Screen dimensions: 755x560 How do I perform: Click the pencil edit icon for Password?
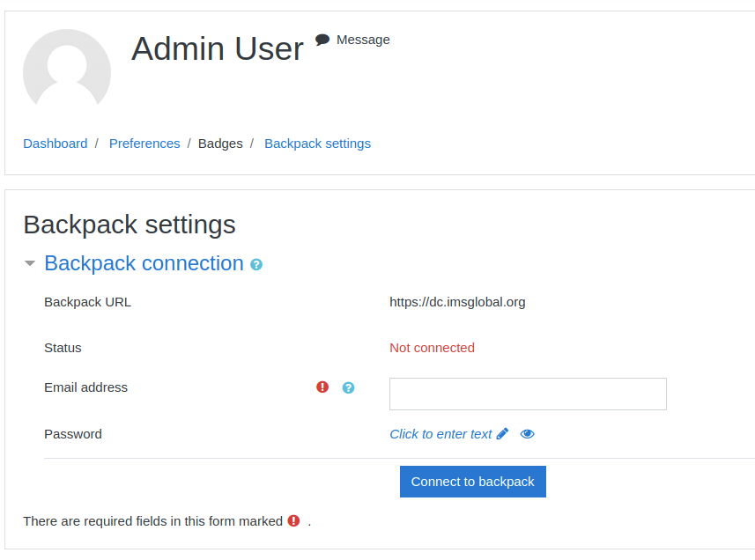click(503, 434)
